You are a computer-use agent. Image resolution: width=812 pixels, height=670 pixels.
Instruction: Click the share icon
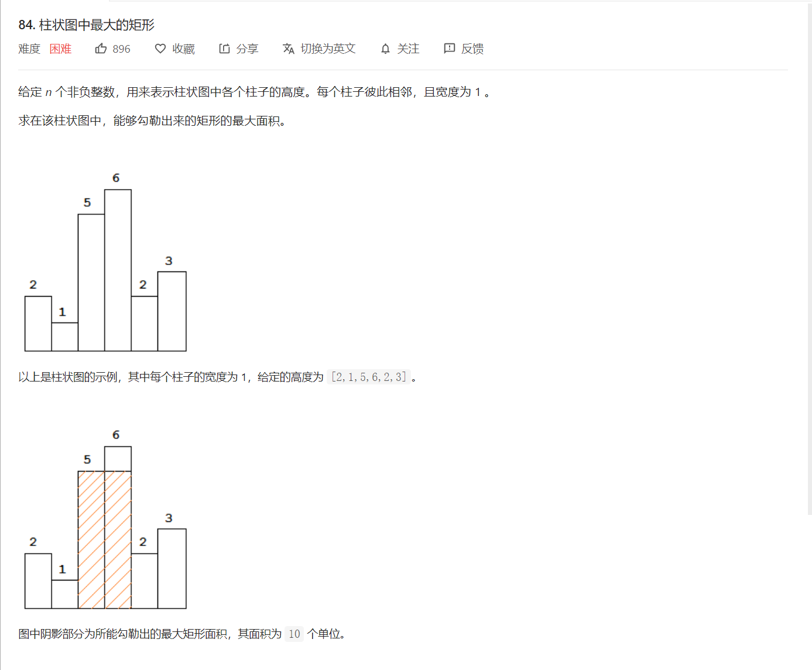coord(224,49)
